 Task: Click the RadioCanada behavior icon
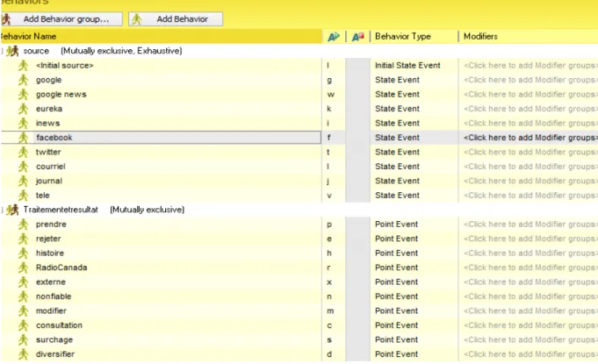23,268
